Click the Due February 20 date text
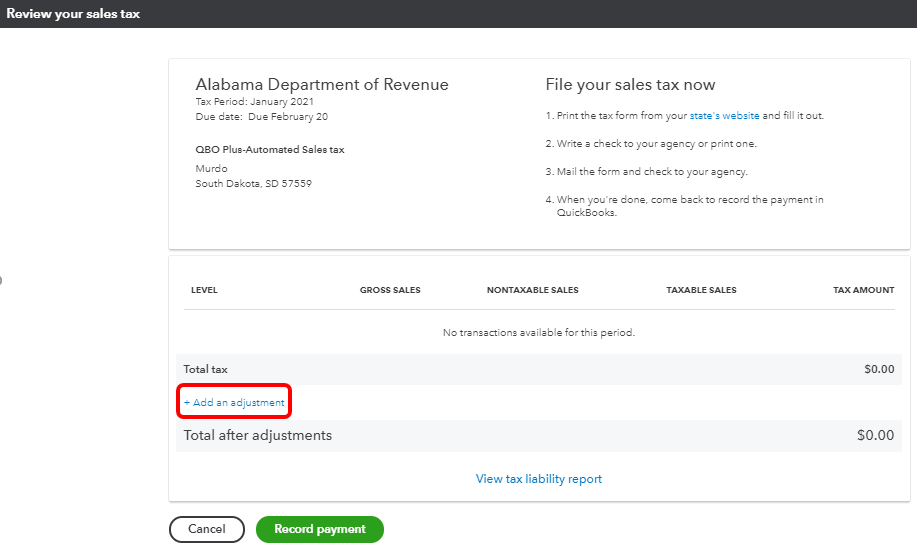Viewport: 917px width, 548px height. (287, 117)
